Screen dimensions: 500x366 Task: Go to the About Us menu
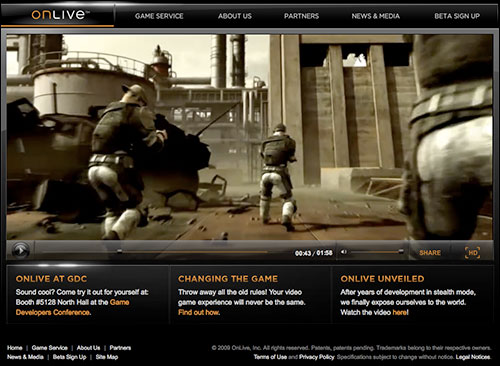(x=235, y=16)
